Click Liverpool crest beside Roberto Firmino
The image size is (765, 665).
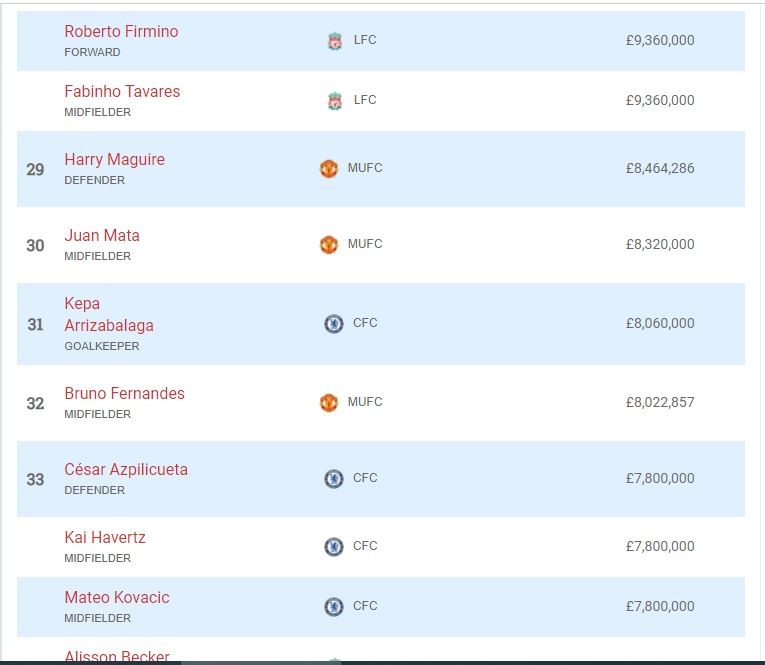point(335,41)
